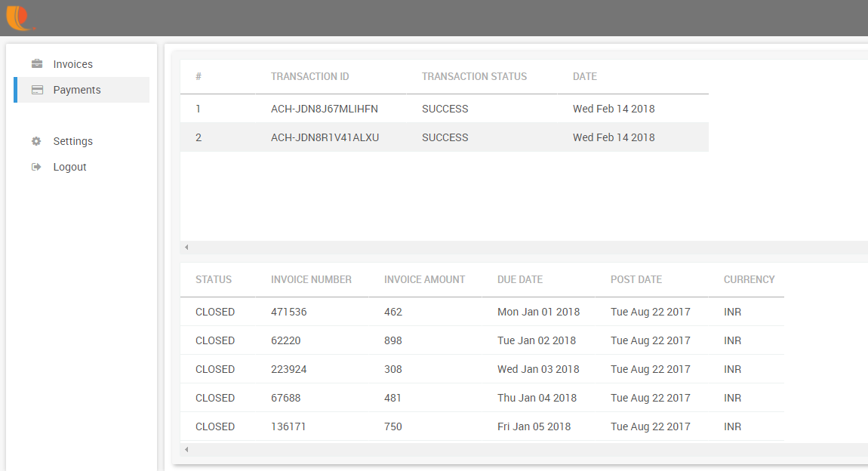Click the Transaction Status column header
This screenshot has height=471, width=868.
coord(474,76)
